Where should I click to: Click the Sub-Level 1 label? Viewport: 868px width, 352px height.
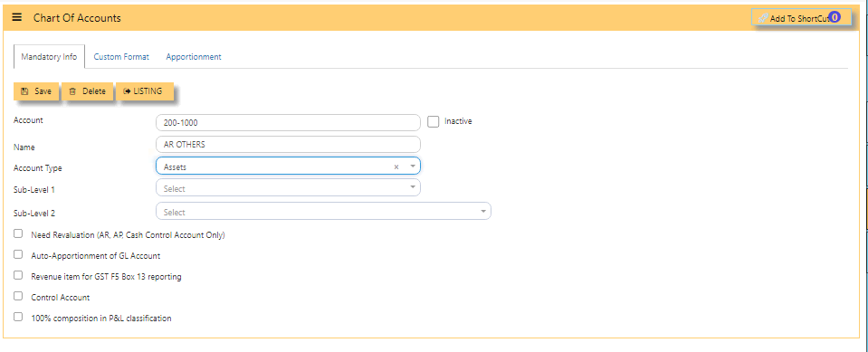[x=33, y=189]
